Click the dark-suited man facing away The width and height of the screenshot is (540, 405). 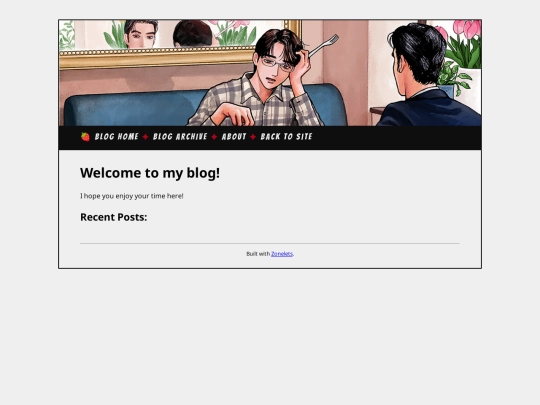coord(427,74)
